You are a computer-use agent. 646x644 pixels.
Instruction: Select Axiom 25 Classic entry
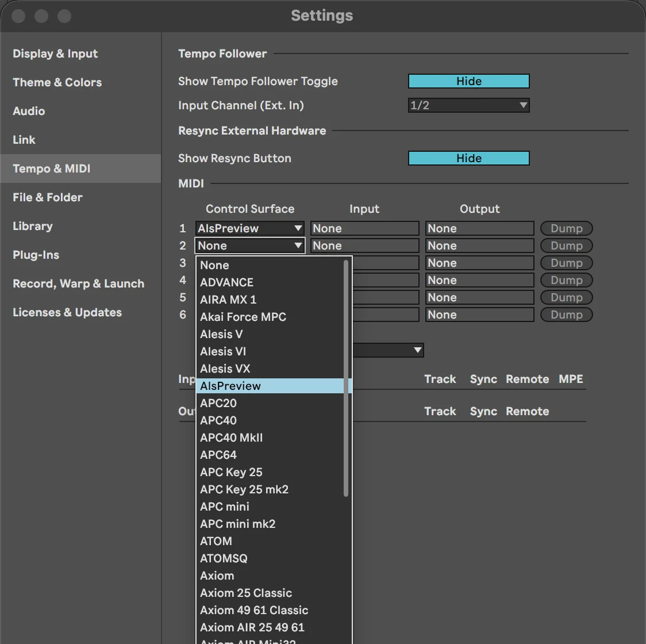(x=270, y=593)
